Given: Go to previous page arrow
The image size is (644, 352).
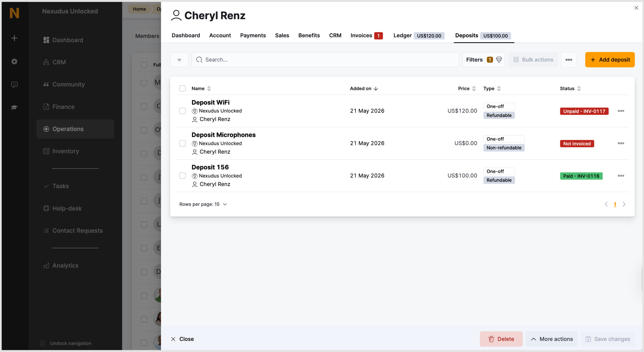Looking at the screenshot, I should tap(606, 204).
